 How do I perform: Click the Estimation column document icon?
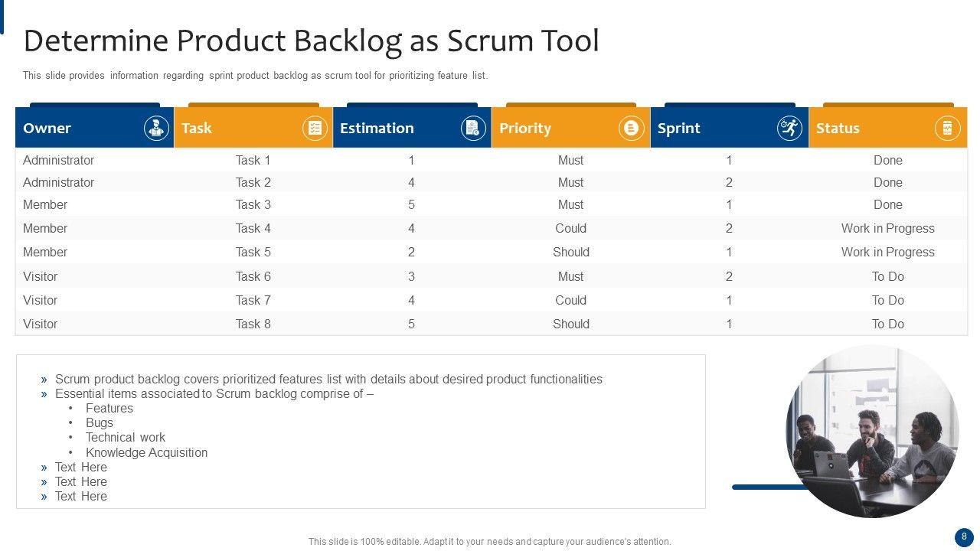pyautogui.click(x=473, y=128)
